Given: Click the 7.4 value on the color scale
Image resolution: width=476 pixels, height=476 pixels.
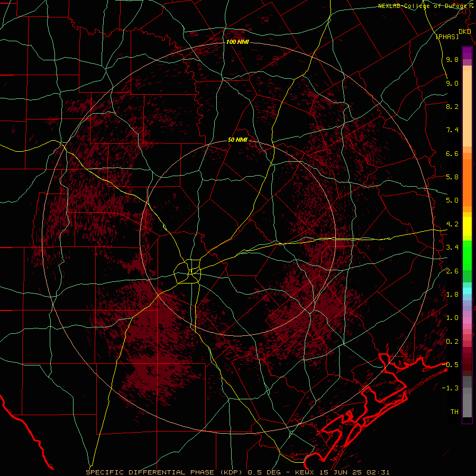Looking at the screenshot, I should (x=452, y=130).
